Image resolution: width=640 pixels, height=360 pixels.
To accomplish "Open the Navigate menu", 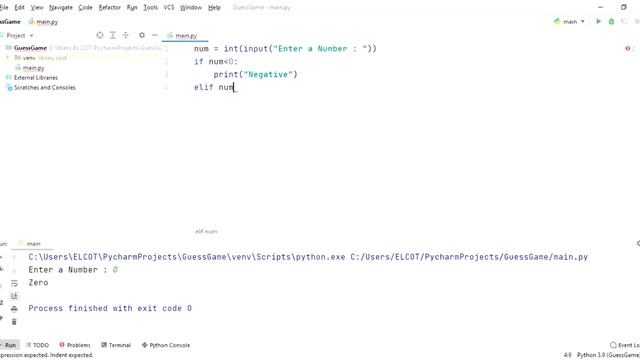I will (x=61, y=7).
